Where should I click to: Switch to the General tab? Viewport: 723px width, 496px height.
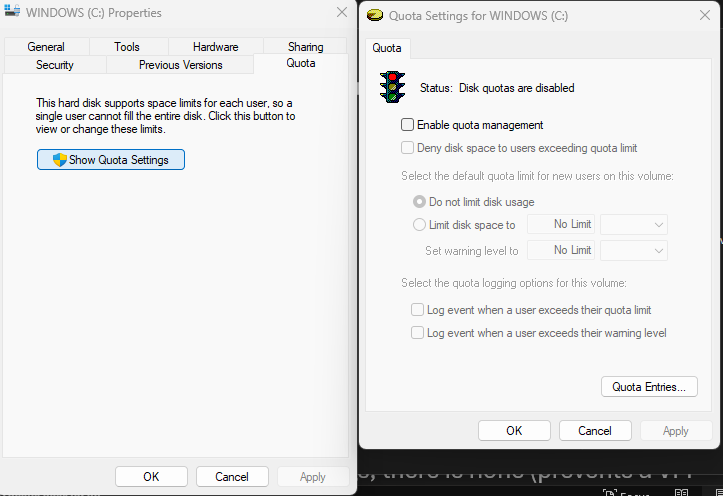[x=46, y=47]
